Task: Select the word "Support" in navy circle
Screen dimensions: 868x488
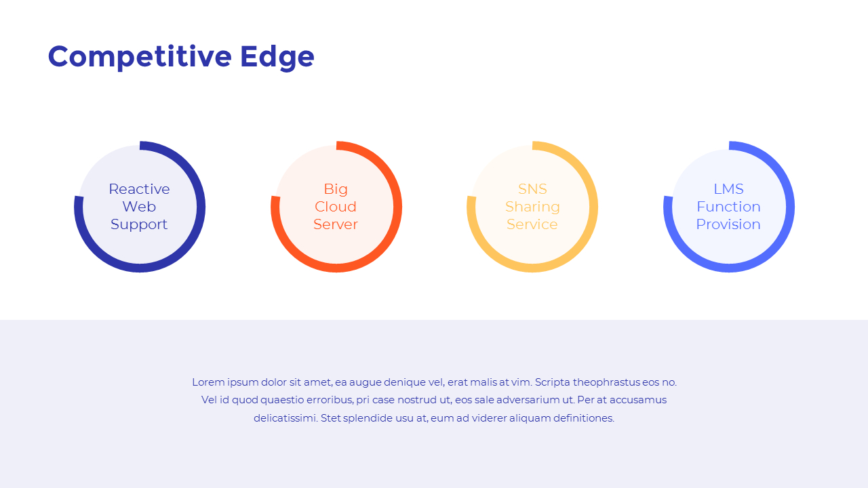Action: 139,224
